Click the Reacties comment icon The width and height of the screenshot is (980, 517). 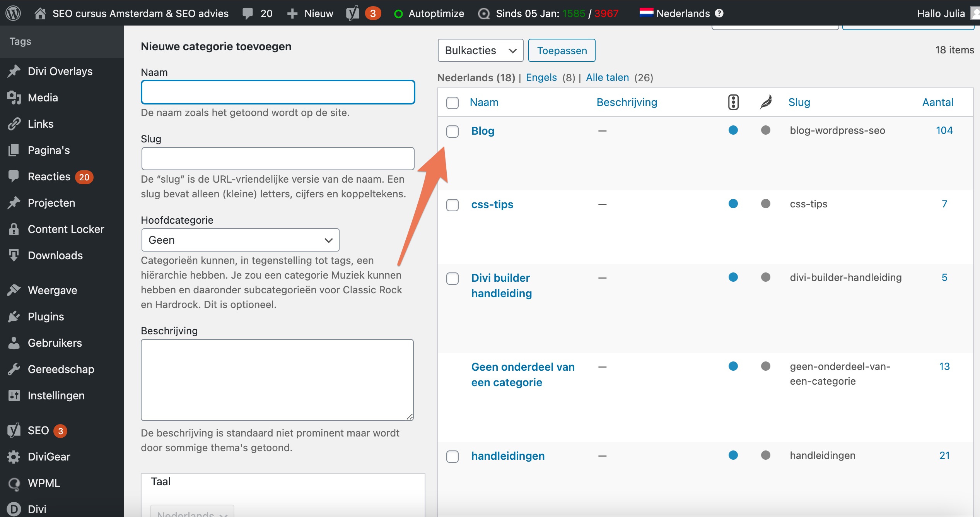(x=14, y=176)
